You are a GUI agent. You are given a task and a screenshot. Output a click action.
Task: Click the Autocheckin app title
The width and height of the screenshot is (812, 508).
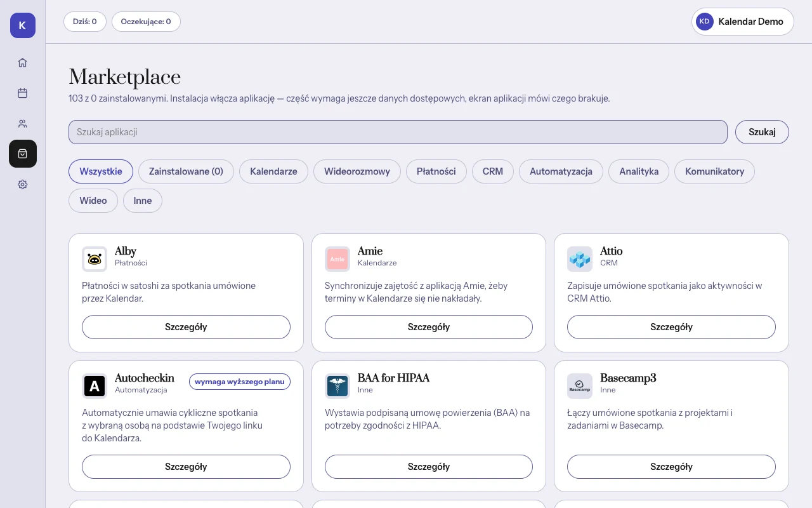(145, 378)
